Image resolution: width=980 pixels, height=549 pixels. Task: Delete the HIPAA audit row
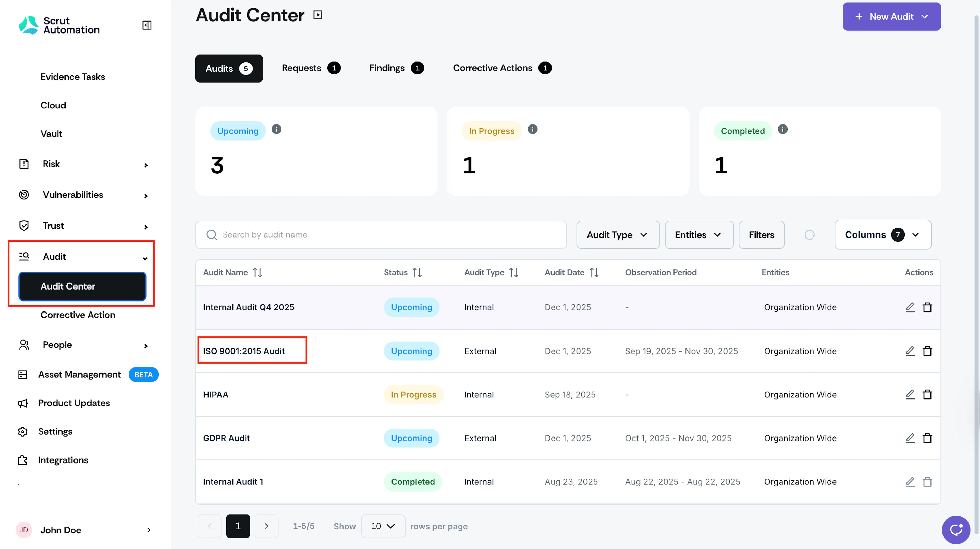pyautogui.click(x=927, y=395)
